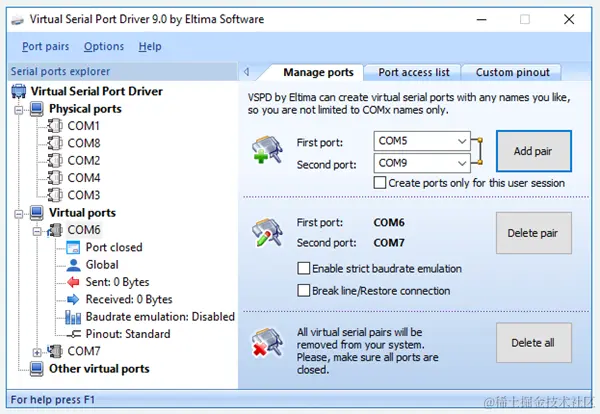Click the Physical ports label
This screenshot has width=600, height=414.
[85, 109]
